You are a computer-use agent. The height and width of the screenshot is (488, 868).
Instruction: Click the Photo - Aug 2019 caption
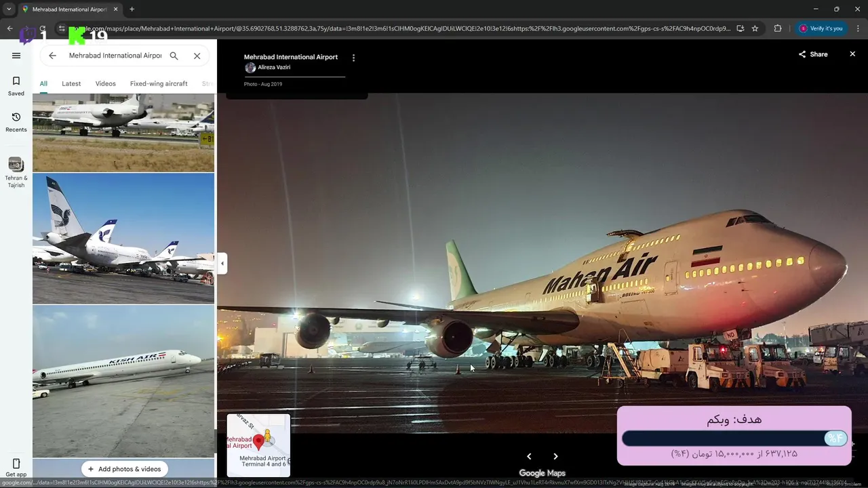263,84
